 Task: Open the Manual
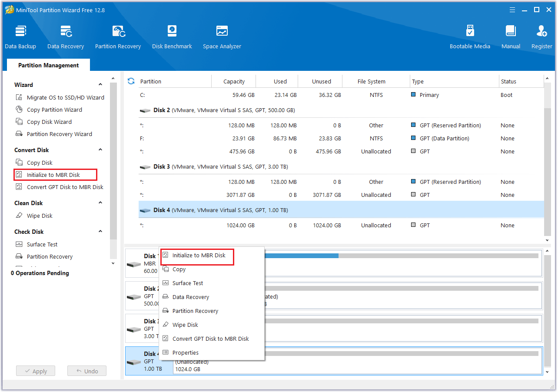(511, 37)
